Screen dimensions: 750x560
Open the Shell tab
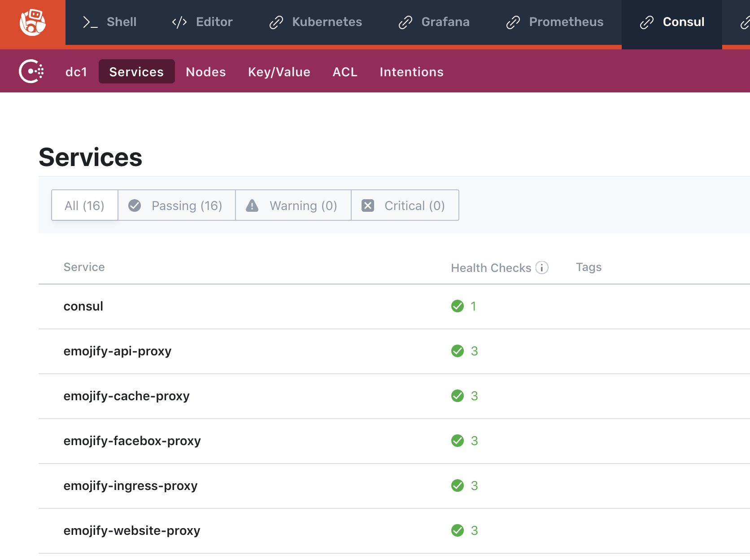pyautogui.click(x=110, y=22)
